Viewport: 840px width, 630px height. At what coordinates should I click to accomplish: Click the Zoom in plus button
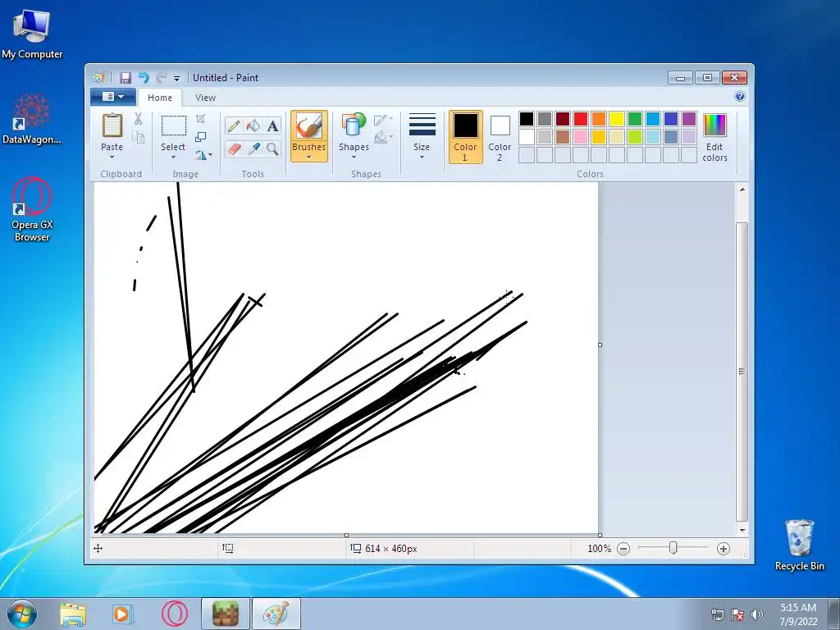(724, 549)
